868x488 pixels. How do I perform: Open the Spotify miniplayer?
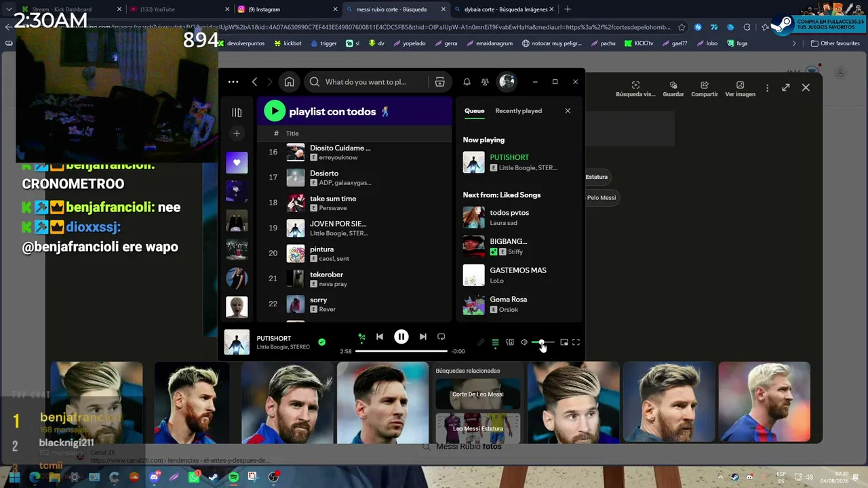(x=564, y=342)
